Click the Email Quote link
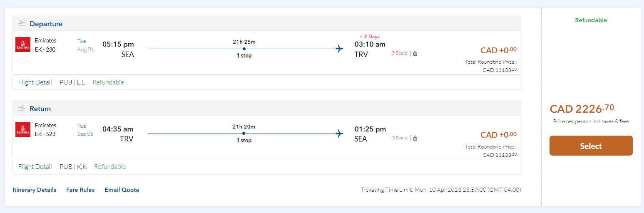The height and width of the screenshot is (213, 644). pos(122,190)
